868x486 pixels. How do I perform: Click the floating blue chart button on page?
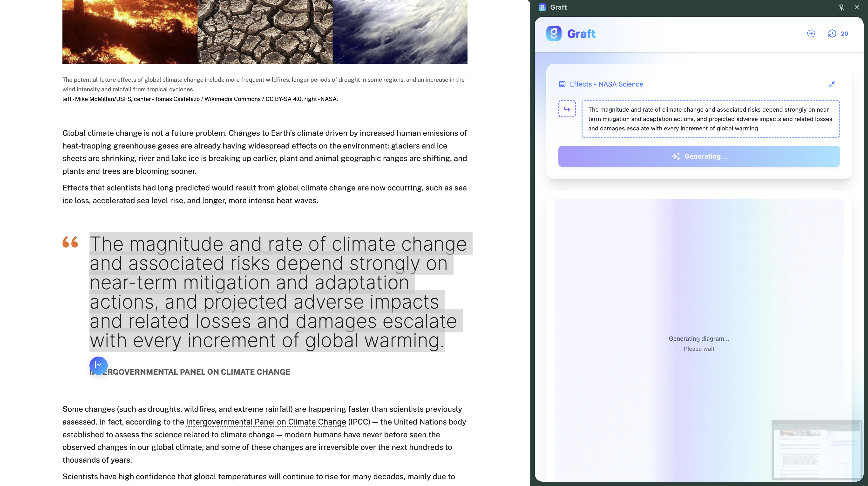coord(98,365)
